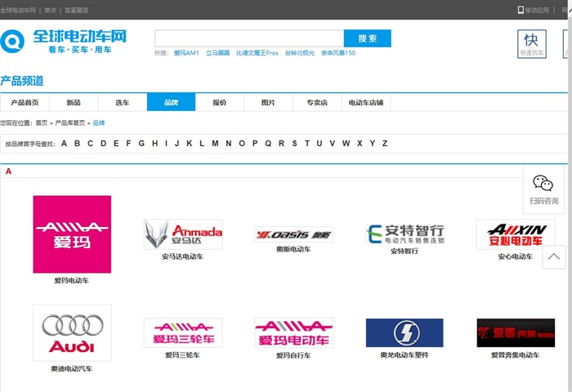This screenshot has height=392, width=572.
Task: Open the Oasis 奥斯 brand logo
Action: click(x=293, y=234)
